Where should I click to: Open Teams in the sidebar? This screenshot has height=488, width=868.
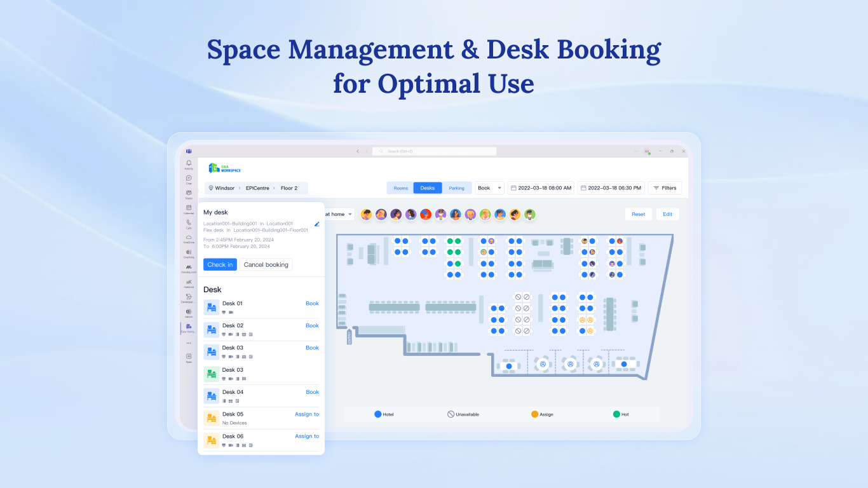189,194
